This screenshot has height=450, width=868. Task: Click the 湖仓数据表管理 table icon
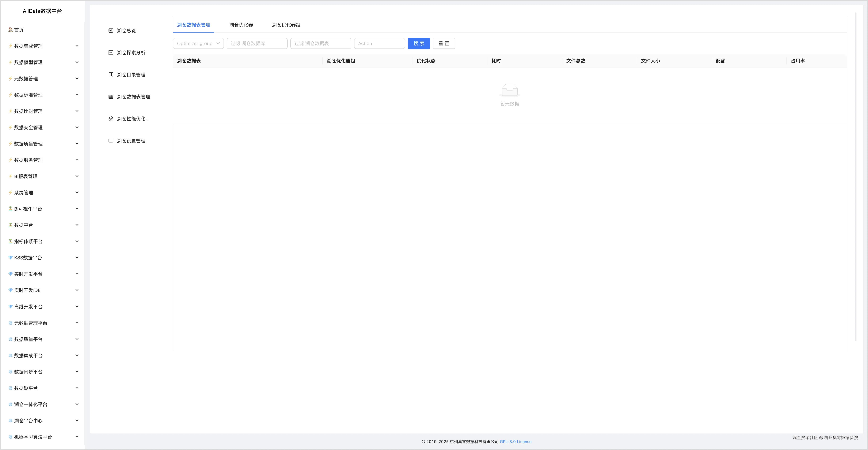[111, 97]
